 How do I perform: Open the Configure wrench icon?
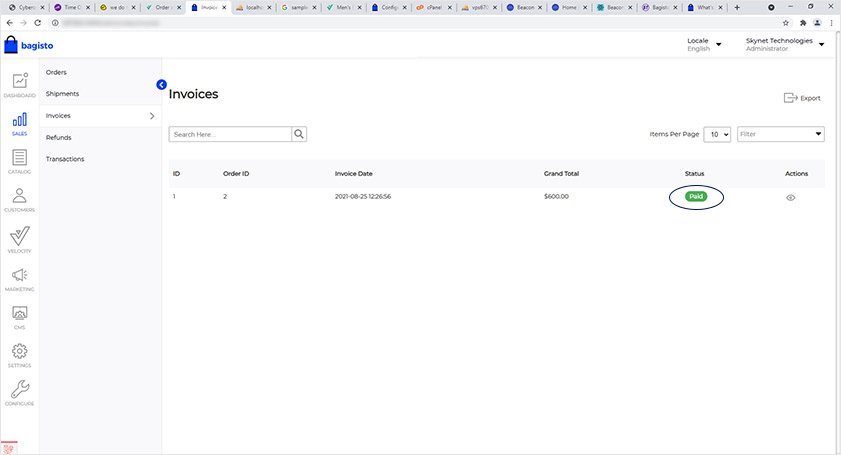[x=19, y=391]
